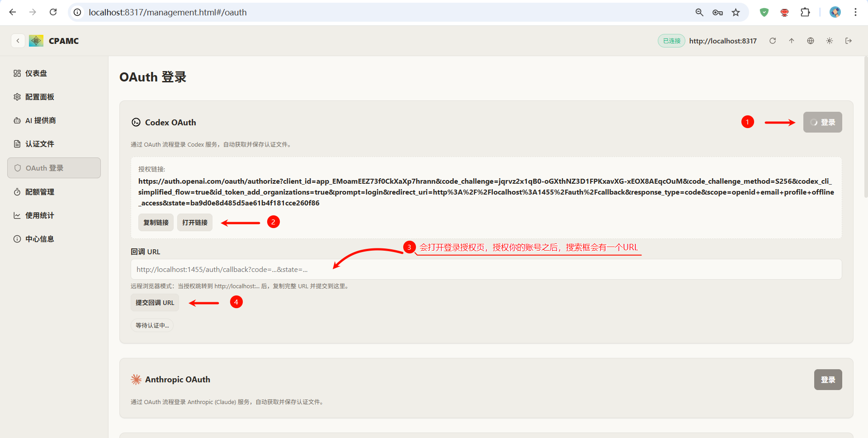The height and width of the screenshot is (438, 868).
Task: Open browser zoom magnifier icon
Action: point(699,12)
